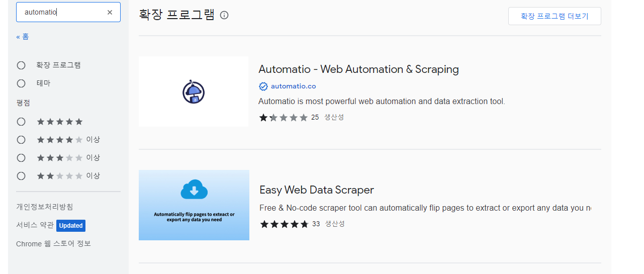This screenshot has height=274, width=644.
Task: Choose the two stars '이상' rating filter
Action: tap(21, 176)
